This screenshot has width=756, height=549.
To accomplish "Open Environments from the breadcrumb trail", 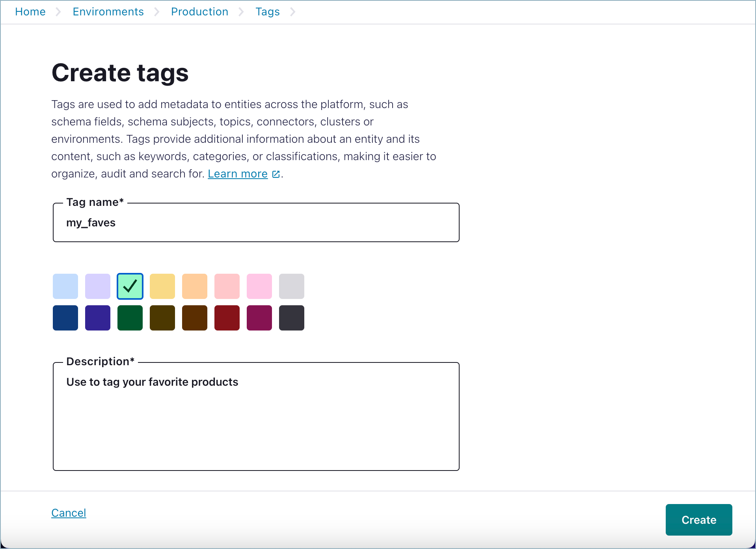I will [x=108, y=11].
